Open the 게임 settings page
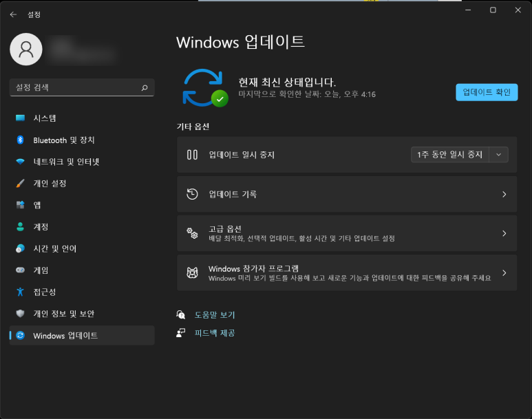Image resolution: width=532 pixels, height=419 pixels. (82, 270)
